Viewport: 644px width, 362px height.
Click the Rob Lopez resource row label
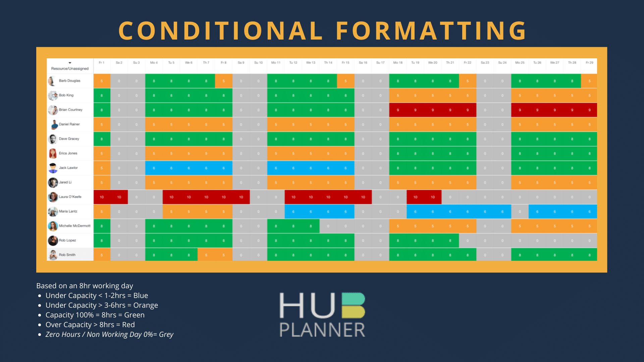click(x=68, y=240)
